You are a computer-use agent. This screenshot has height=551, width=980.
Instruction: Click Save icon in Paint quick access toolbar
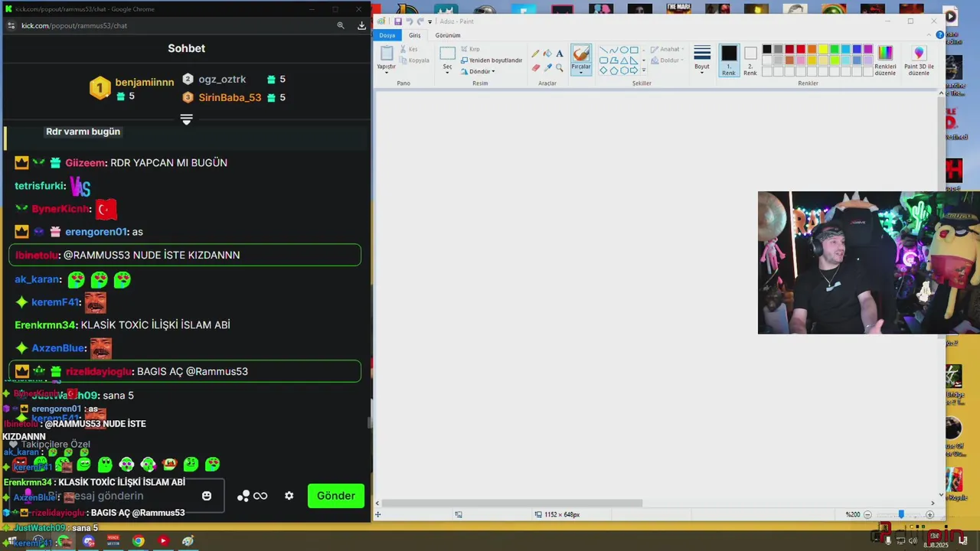398,21
